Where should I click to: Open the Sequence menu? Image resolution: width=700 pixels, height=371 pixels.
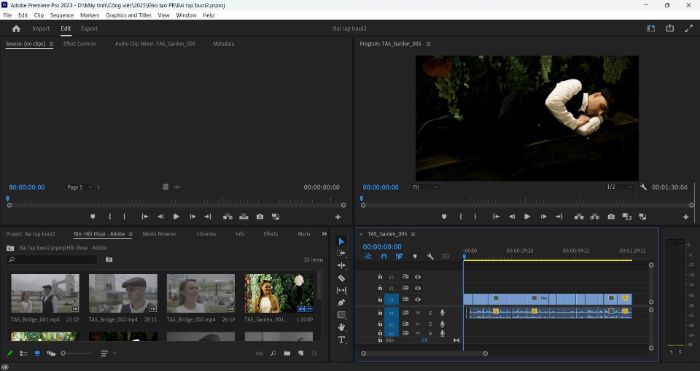[62, 15]
